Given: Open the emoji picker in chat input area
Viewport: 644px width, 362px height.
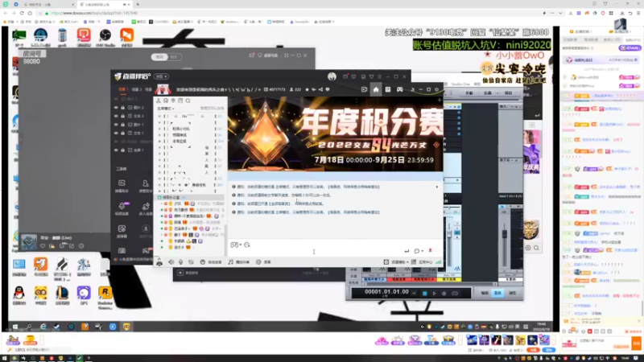Looking at the screenshot, I should [x=247, y=245].
